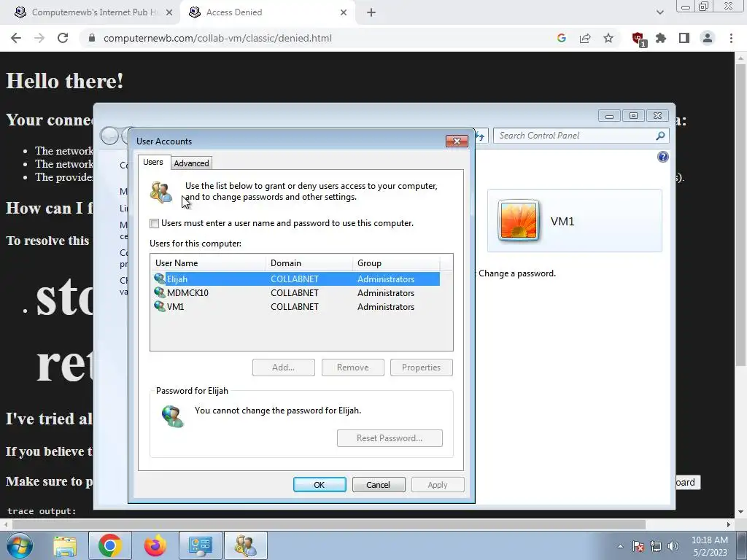This screenshot has height=560, width=747.
Task: Click the volume speaker icon
Action: [x=673, y=546]
